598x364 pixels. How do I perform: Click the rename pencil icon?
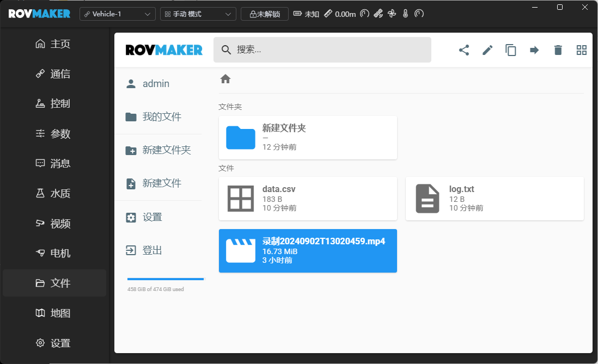(487, 50)
